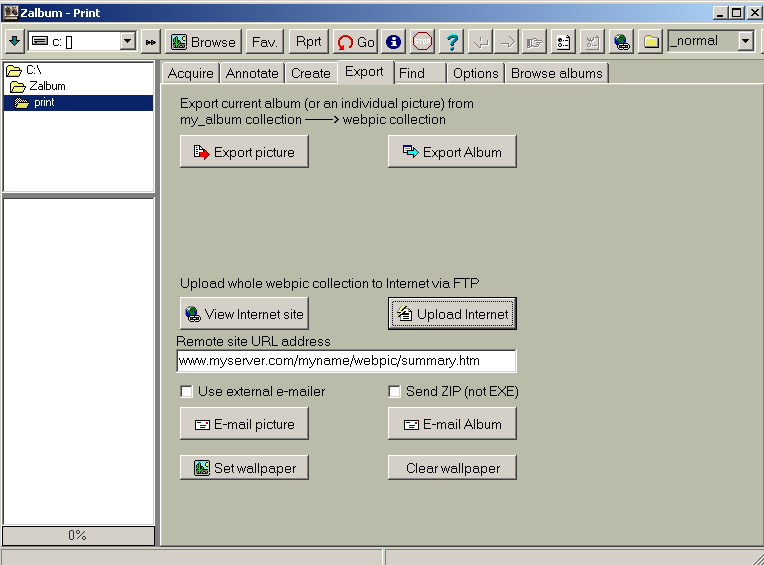The image size is (764, 565).
Task: Click the globe internet toolbar icon
Action: pos(621,42)
